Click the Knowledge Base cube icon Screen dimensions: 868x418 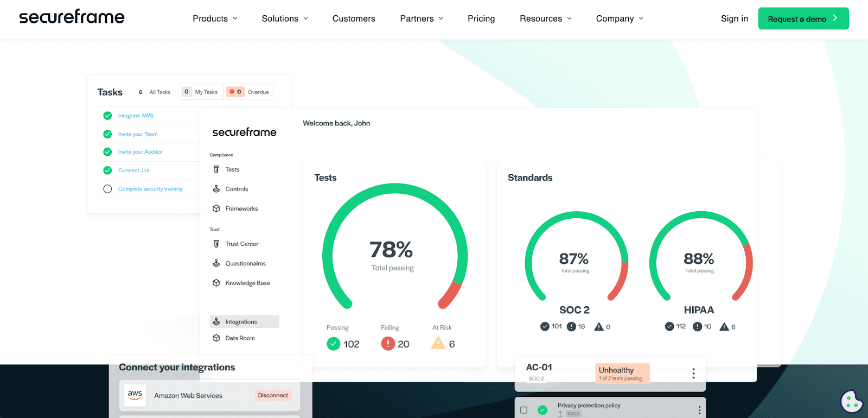[216, 283]
